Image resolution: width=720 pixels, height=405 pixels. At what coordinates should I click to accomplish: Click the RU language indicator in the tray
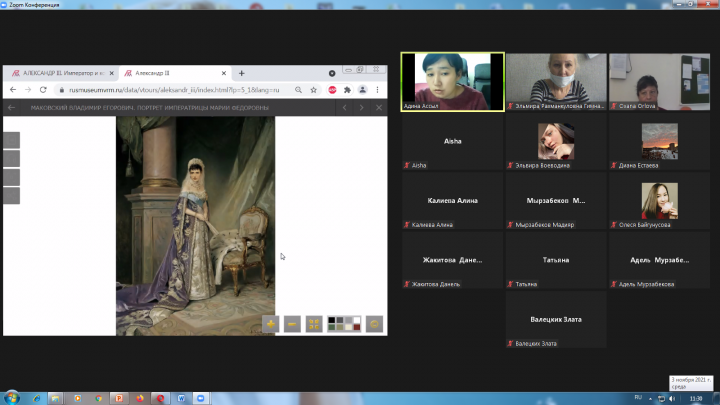click(x=638, y=398)
